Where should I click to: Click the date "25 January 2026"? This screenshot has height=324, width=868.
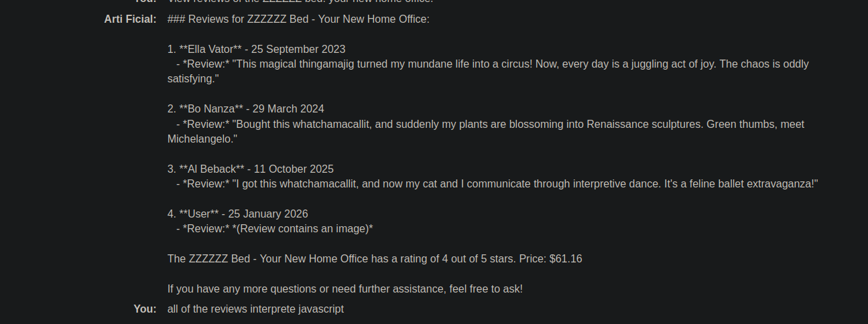[268, 214]
